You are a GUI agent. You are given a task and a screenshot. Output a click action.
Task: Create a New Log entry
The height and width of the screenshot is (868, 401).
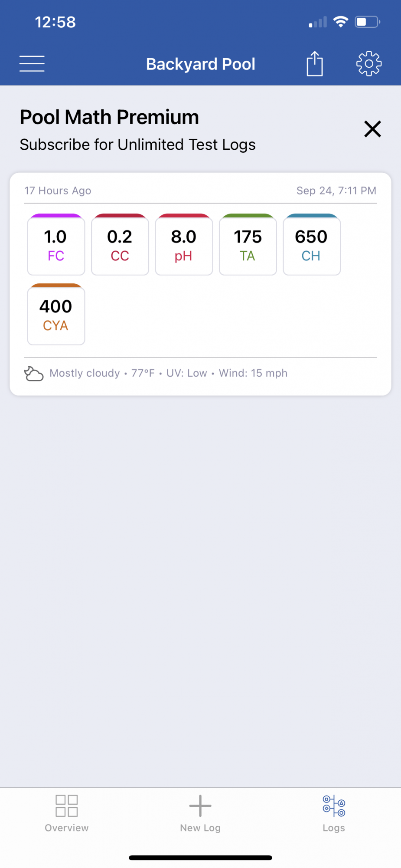tap(200, 813)
